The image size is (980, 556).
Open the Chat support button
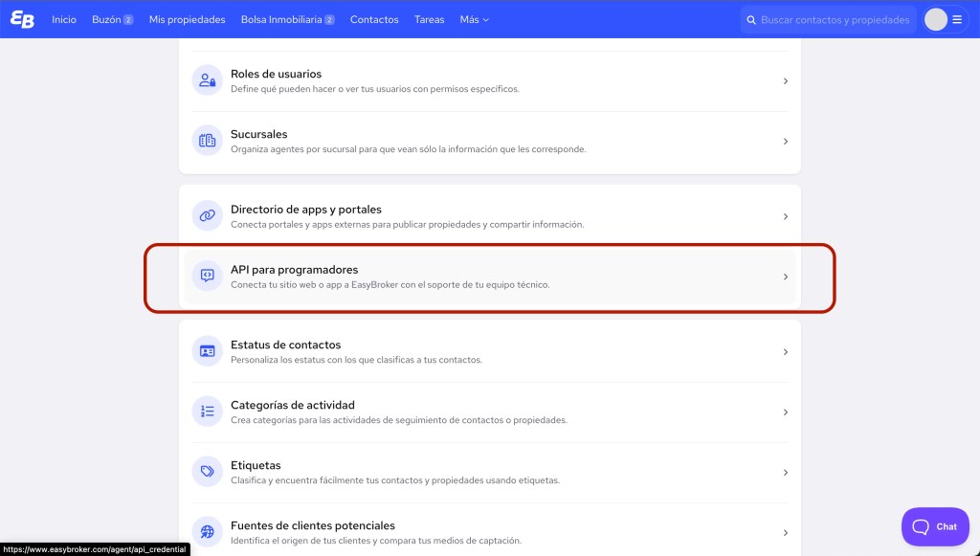tap(935, 526)
